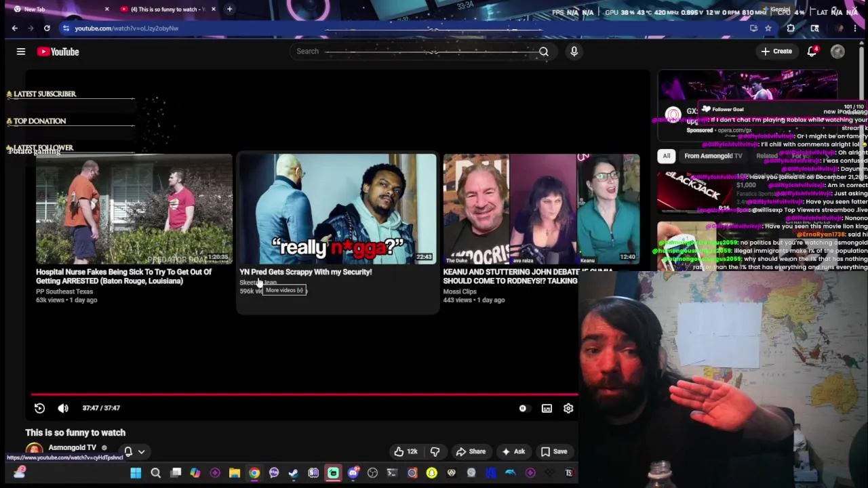868x488 pixels.
Task: Share this video
Action: (x=471, y=451)
